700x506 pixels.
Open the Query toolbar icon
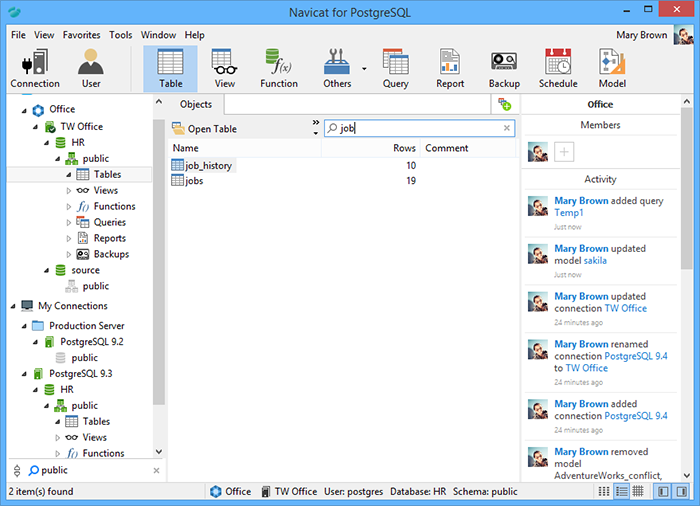click(396, 69)
